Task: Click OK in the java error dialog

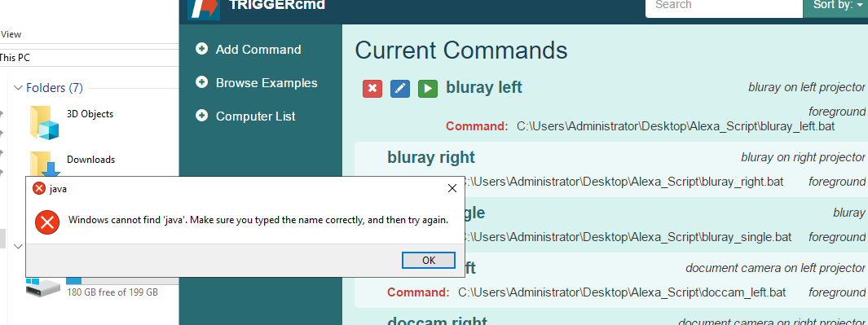Action: 429,260
